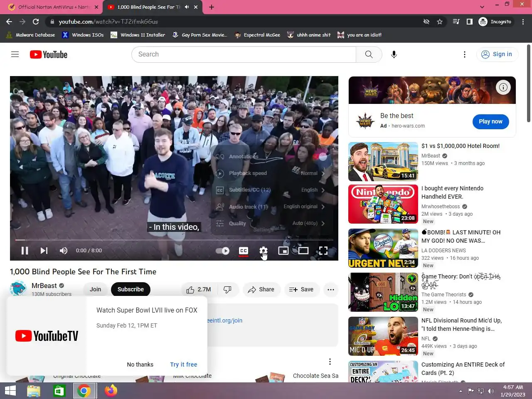This screenshot has width=532, height=399.
Task: Reload the page in Chrome
Action: pos(36,22)
